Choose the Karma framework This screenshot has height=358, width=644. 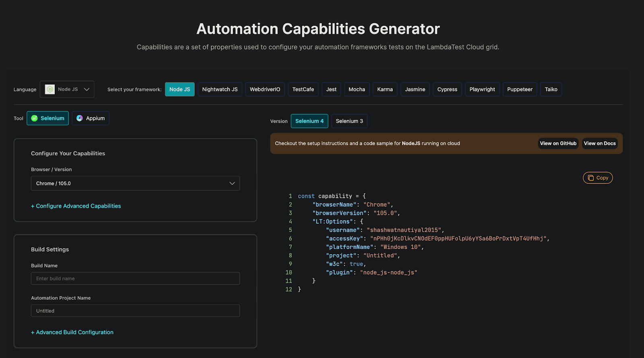pyautogui.click(x=385, y=89)
